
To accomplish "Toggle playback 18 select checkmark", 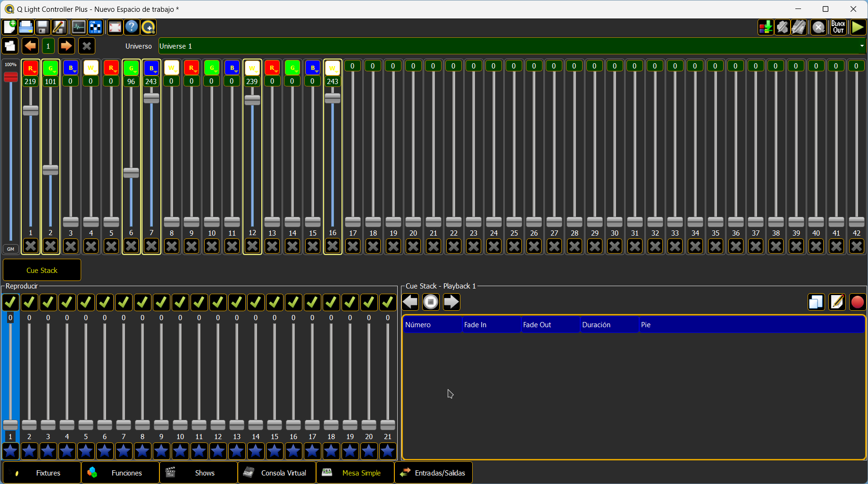I will tap(331, 302).
